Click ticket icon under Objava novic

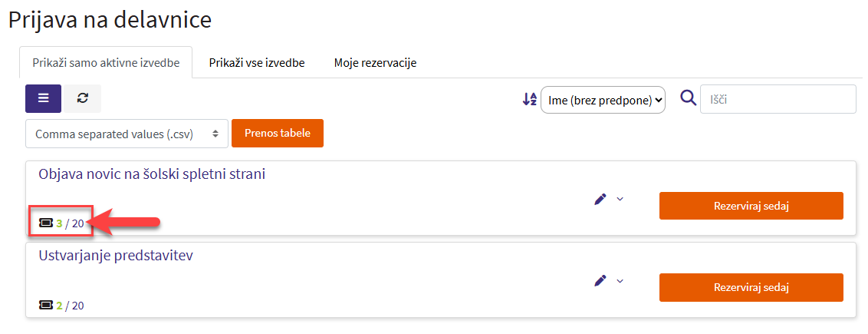click(46, 223)
